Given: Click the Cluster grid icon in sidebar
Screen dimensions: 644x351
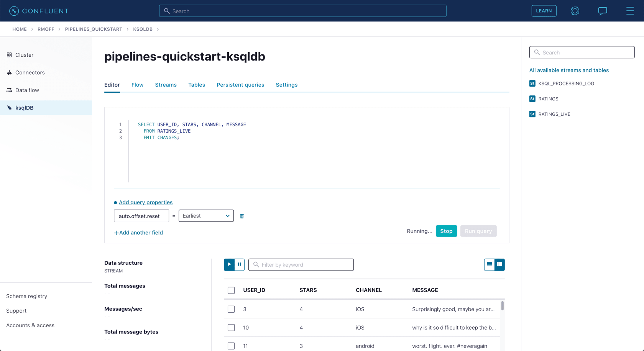Looking at the screenshot, I should pos(9,55).
